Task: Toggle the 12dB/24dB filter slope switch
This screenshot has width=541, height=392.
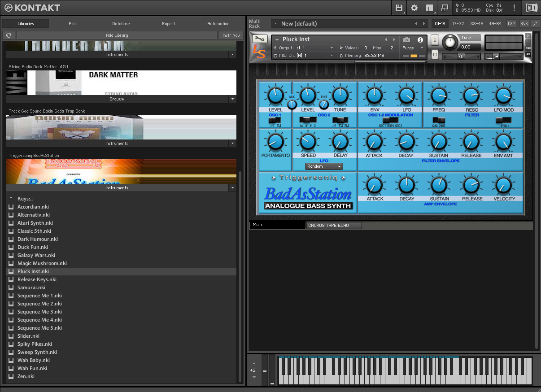Action: click(x=438, y=120)
